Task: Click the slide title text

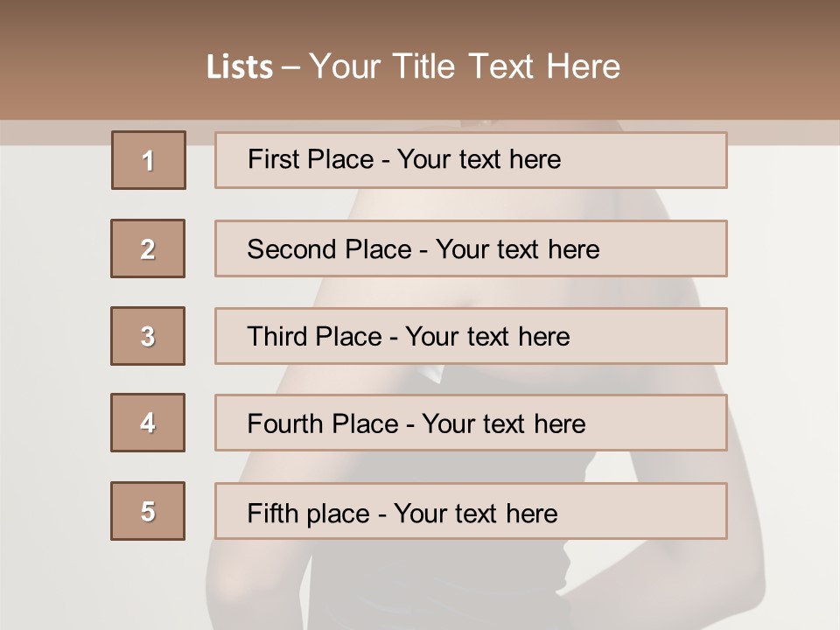Action: tap(413, 66)
